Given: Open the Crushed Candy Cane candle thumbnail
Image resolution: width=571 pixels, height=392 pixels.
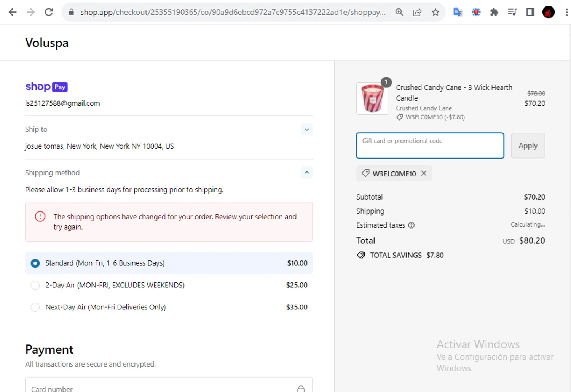Looking at the screenshot, I should click(373, 98).
